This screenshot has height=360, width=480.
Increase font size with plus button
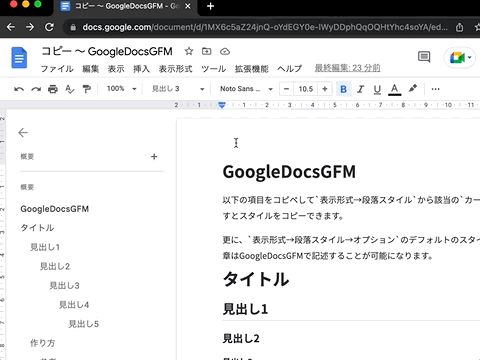tap(325, 89)
